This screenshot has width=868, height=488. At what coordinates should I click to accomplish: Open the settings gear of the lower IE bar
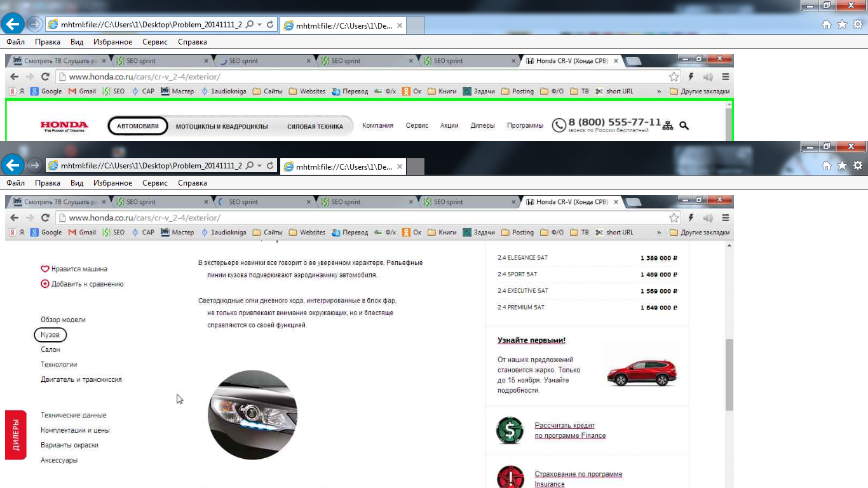(x=858, y=166)
